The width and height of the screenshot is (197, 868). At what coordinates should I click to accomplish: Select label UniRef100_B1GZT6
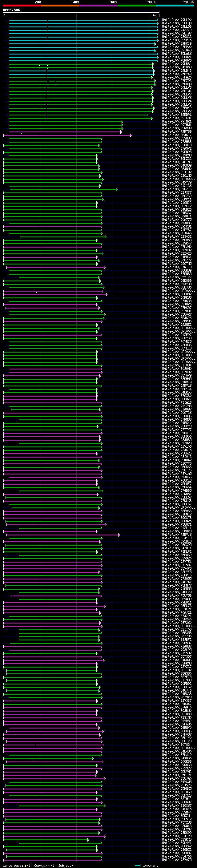[177, 189]
